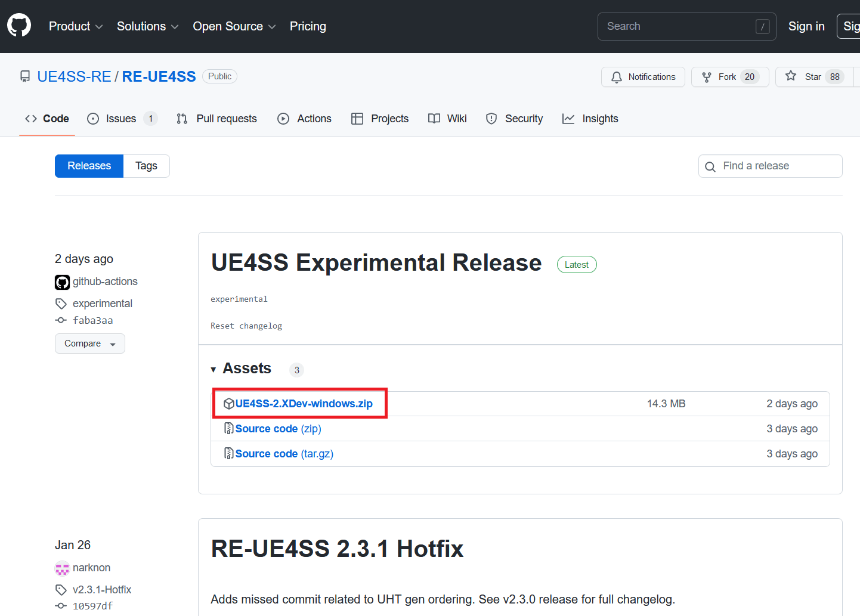Click the file icon for Source code (tar.gz)
Image resolution: width=860 pixels, height=616 pixels.
click(x=229, y=453)
